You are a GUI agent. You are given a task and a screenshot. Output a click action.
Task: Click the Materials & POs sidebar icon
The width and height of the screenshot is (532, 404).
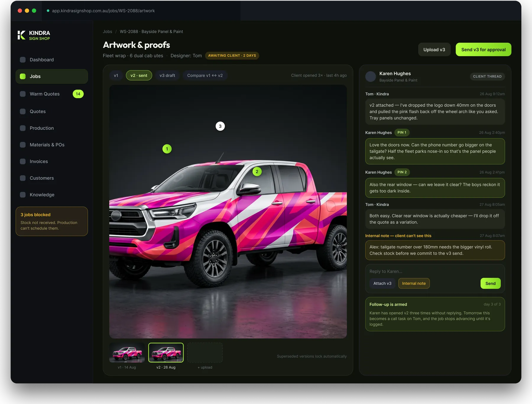(x=23, y=145)
